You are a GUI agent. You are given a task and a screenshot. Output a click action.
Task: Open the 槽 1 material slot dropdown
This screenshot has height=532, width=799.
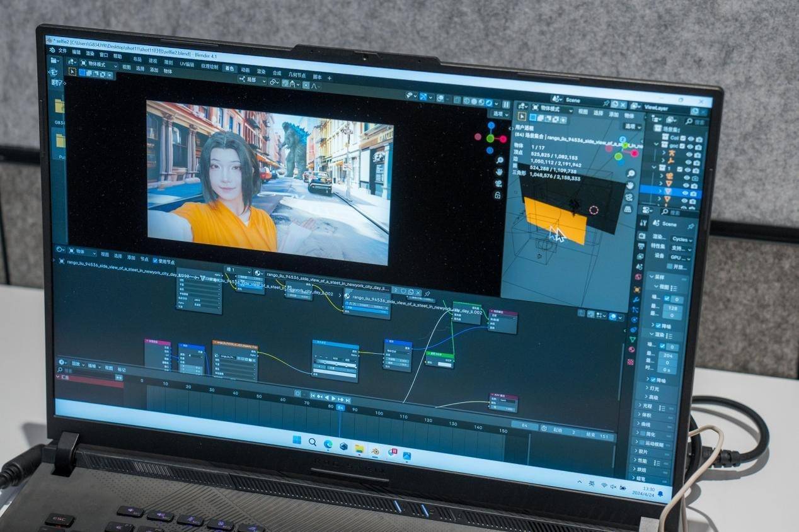click(x=239, y=270)
